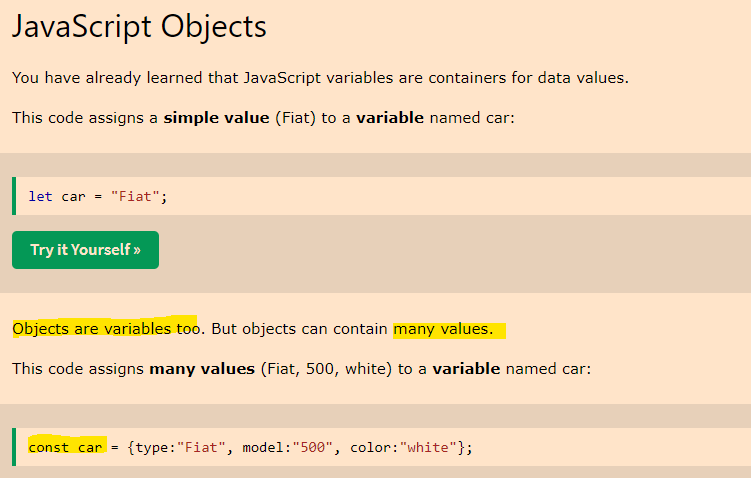The height and width of the screenshot is (478, 751).
Task: Click the "Fiat" value in the car object
Action: click(198, 447)
